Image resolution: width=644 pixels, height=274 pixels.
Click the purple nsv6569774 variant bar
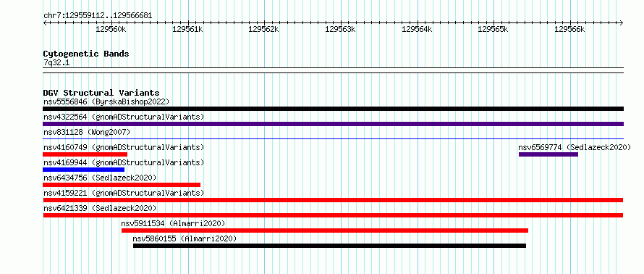548,154
